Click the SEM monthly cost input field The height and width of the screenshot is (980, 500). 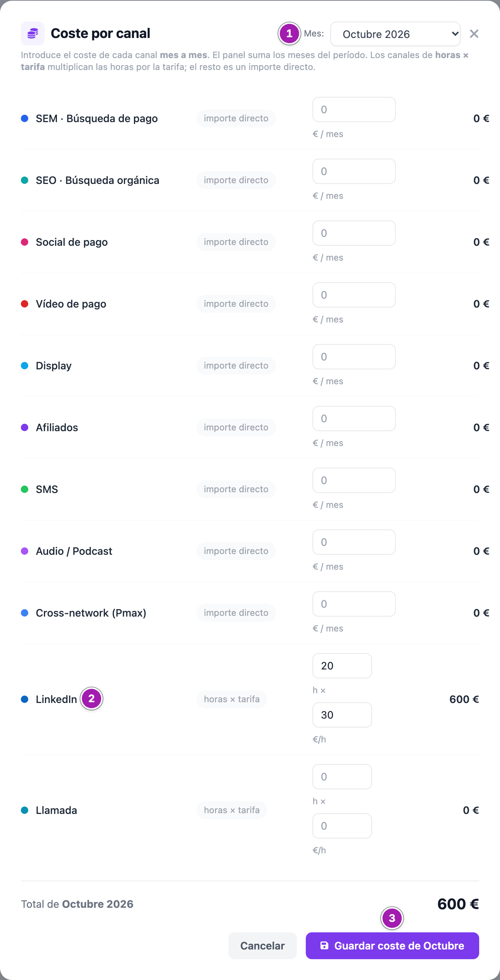(354, 109)
